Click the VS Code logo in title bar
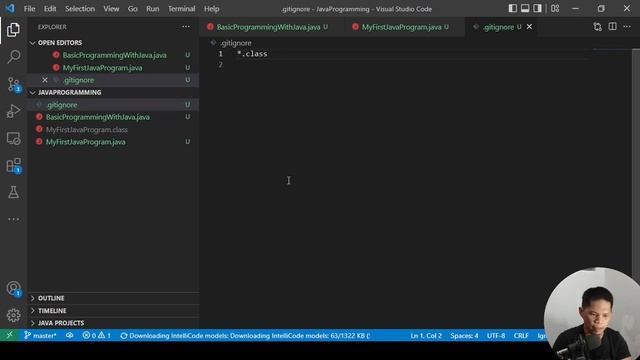The height and width of the screenshot is (360, 640). point(10,8)
